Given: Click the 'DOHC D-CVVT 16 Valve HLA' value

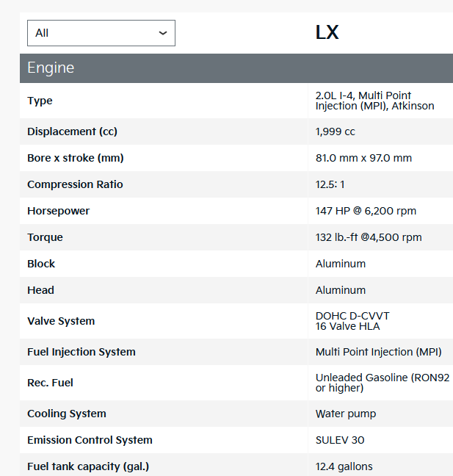Looking at the screenshot, I should 352,321.
